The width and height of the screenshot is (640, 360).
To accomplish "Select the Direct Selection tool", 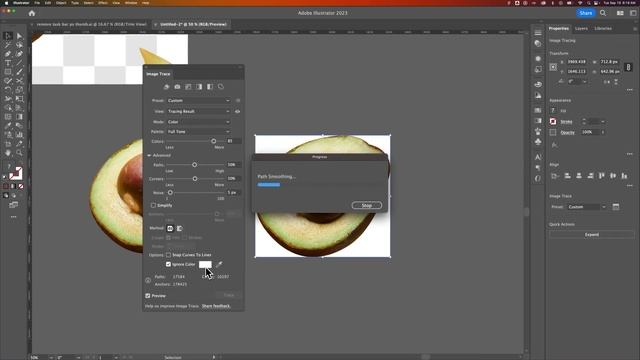I will 19,36.
